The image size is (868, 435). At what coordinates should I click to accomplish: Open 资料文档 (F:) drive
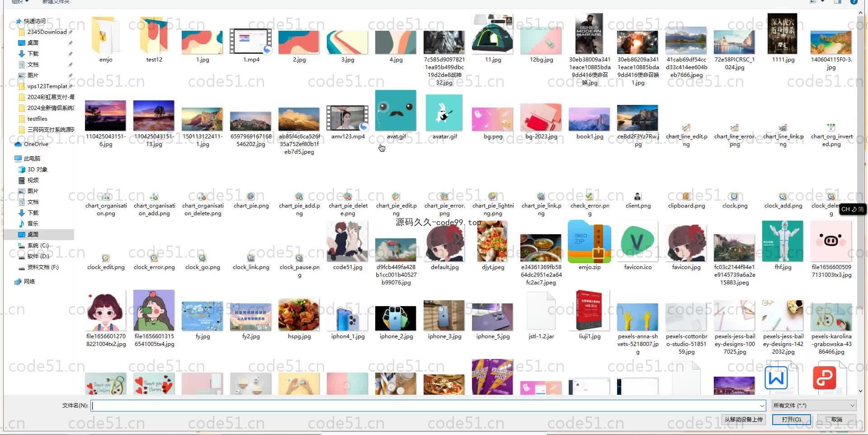[x=43, y=267]
